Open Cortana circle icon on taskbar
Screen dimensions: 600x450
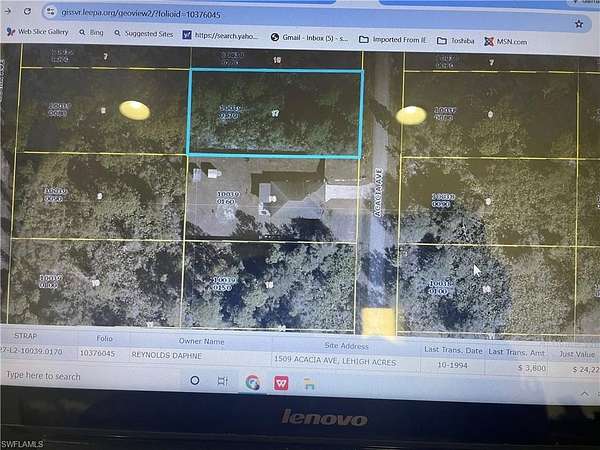(195, 380)
